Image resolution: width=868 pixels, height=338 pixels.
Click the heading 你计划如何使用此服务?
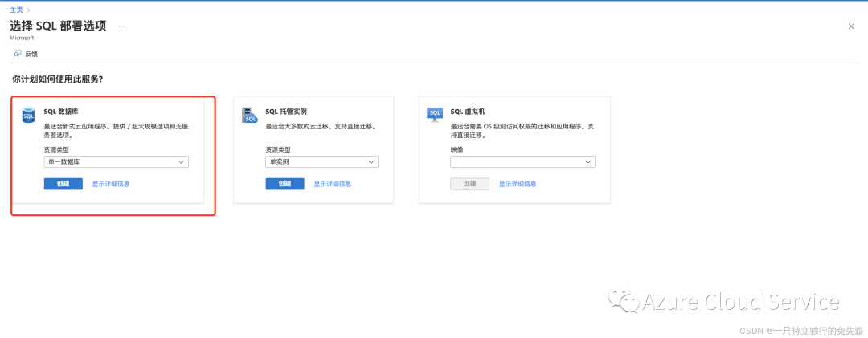point(58,79)
